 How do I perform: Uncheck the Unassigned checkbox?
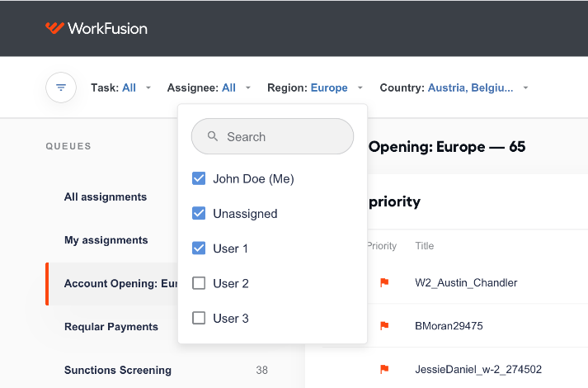pos(199,214)
